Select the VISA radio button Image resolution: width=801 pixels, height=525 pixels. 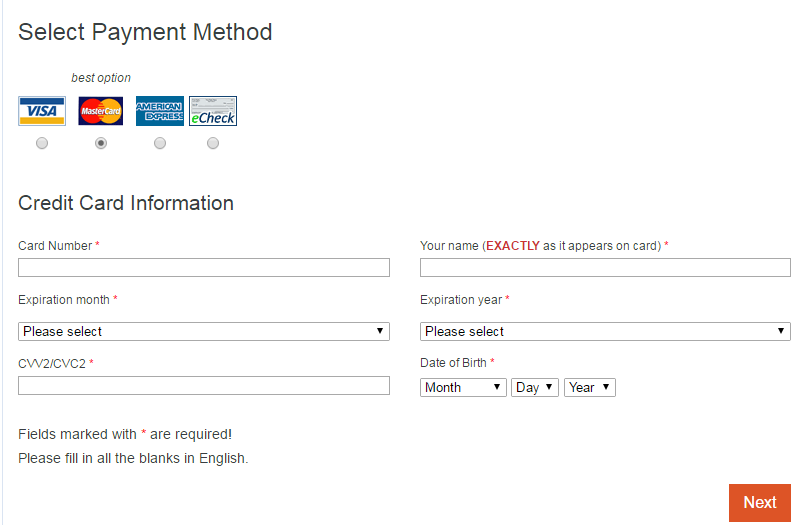[x=42, y=143]
